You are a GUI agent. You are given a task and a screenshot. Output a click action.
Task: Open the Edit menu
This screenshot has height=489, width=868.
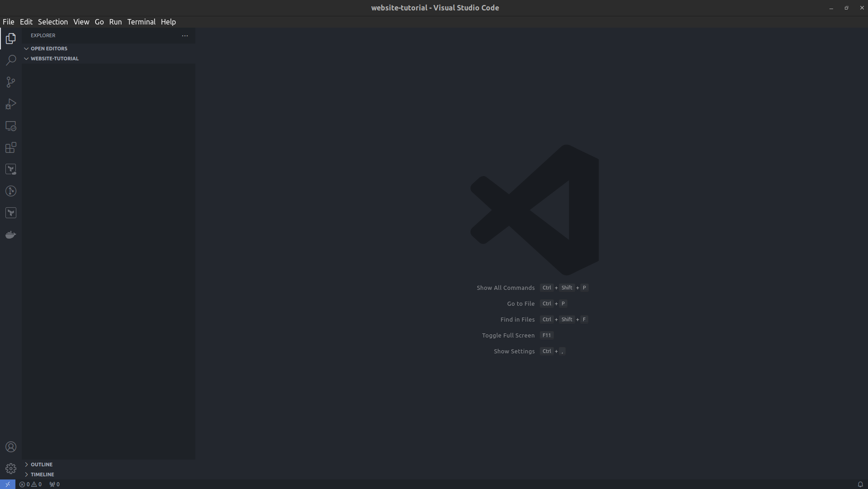click(x=26, y=22)
